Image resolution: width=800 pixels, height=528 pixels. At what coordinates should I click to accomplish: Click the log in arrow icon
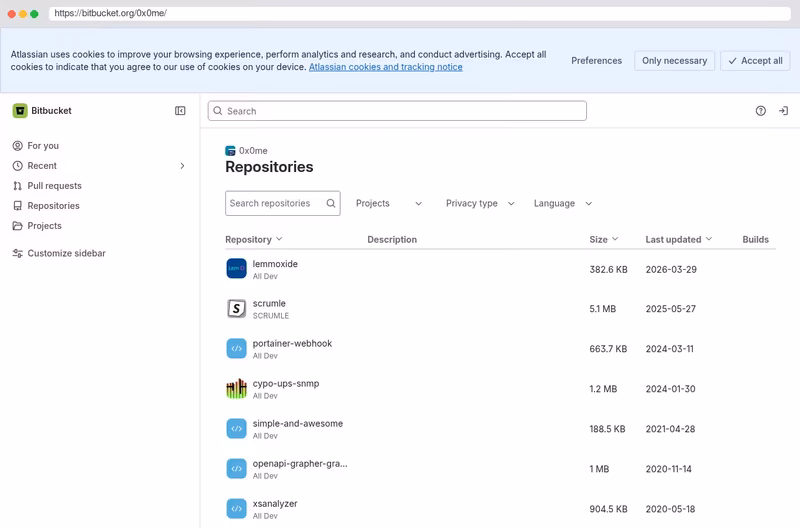tap(783, 111)
